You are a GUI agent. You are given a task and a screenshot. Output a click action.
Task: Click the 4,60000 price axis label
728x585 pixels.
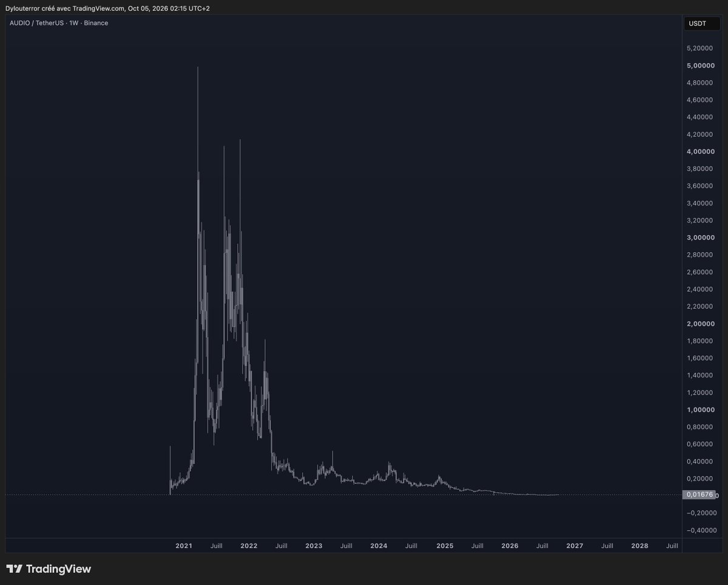(x=701, y=99)
